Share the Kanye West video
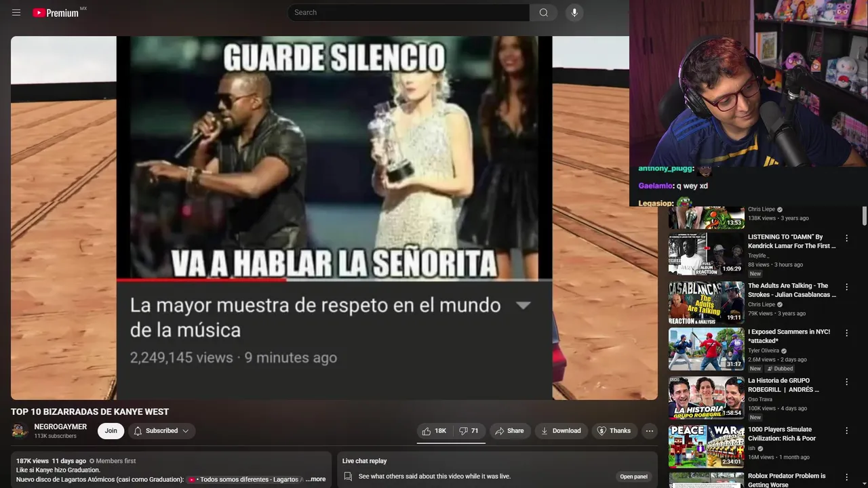 [x=509, y=431]
